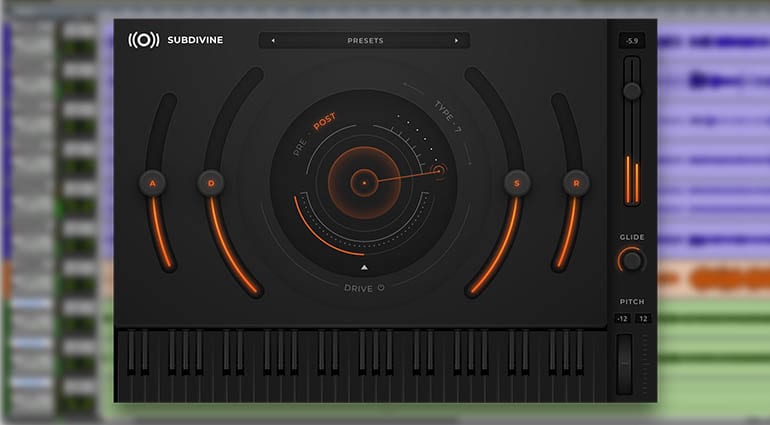The width and height of the screenshot is (770, 425).
Task: Open the PRESETS menu
Action: coord(365,41)
